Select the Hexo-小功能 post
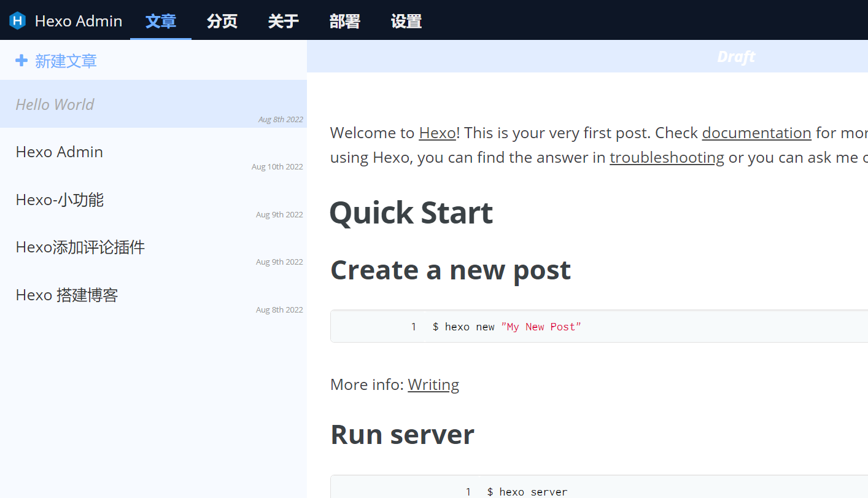The width and height of the screenshot is (868, 498). pos(59,200)
